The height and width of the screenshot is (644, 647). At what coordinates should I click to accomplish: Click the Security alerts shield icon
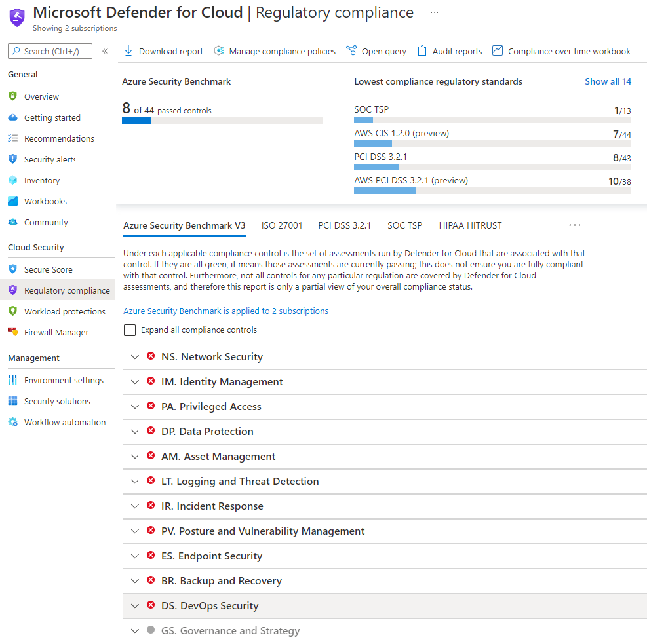pyautogui.click(x=13, y=159)
